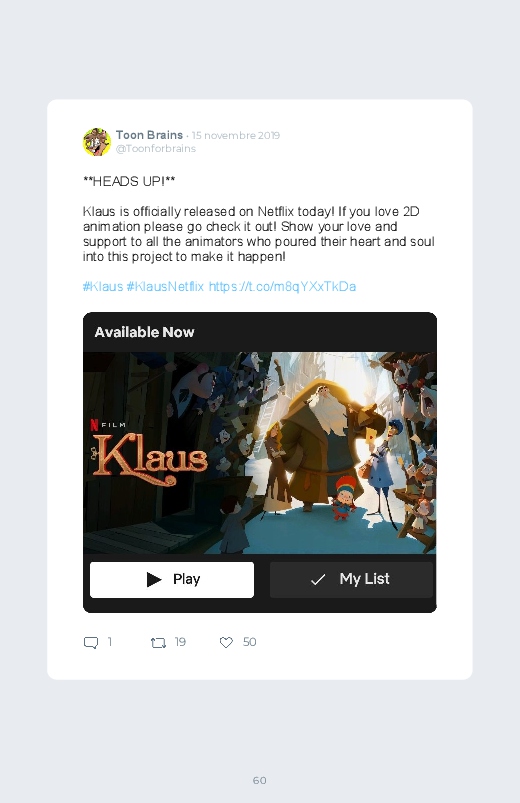This screenshot has height=803, width=520.
Task: Click the Toon Brains profile avatar
Action: (x=97, y=142)
